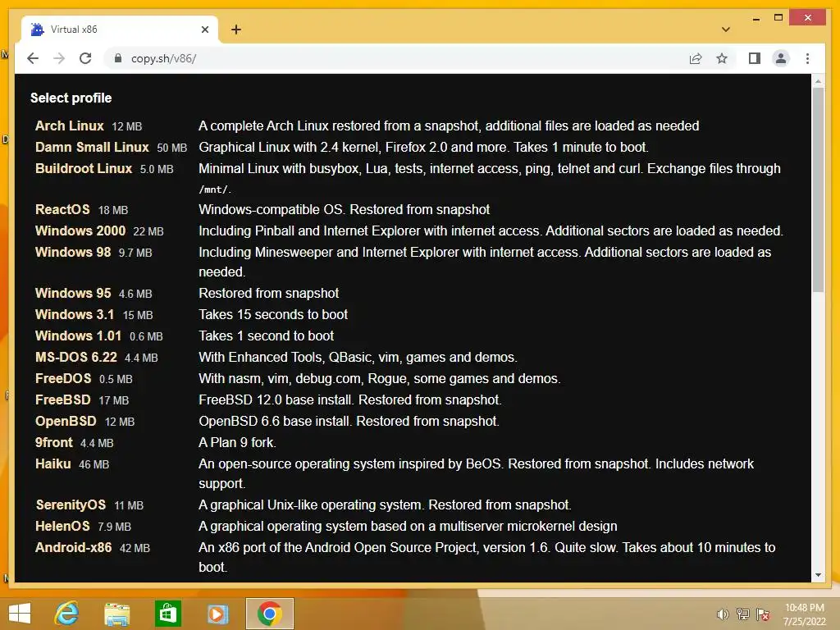Open File Explorer from taskbar

pos(116,614)
